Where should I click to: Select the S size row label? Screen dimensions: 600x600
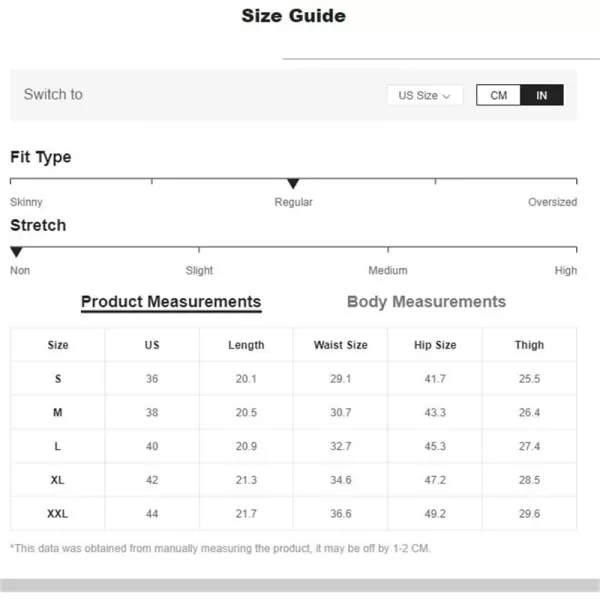58,379
